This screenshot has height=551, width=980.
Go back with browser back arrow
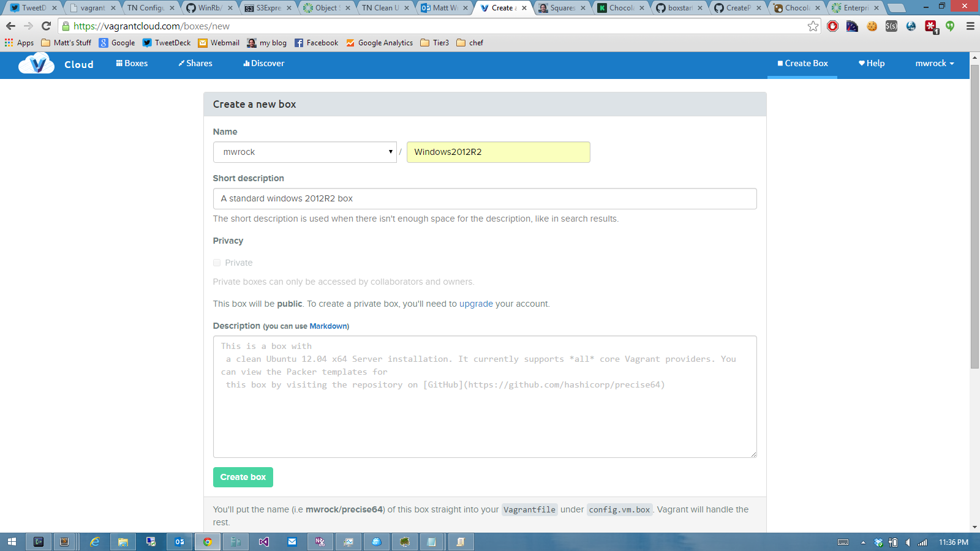tap(10, 26)
